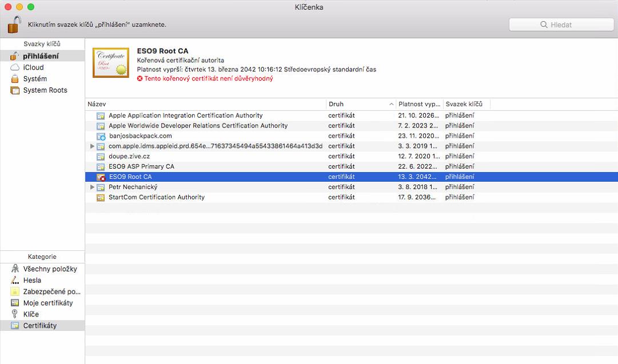Click the System Roots folder icon
Viewport: 618px width, 364px height.
(15, 90)
